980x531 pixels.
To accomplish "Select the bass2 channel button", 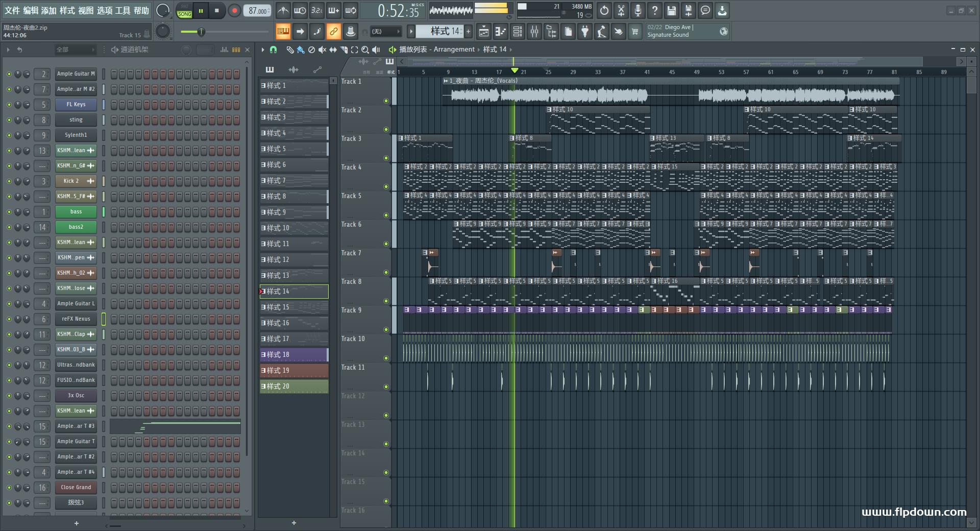I will point(76,227).
